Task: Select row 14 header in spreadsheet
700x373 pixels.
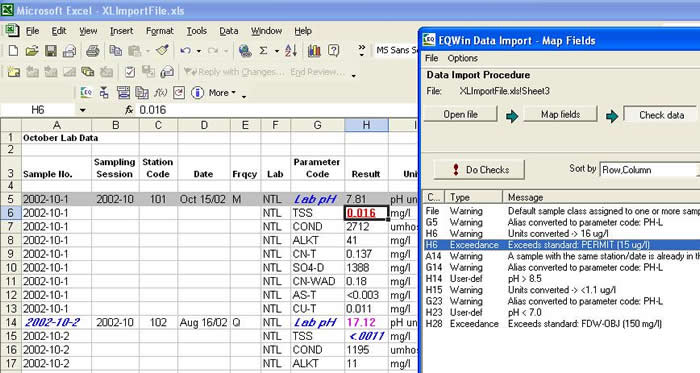Action: tap(11, 322)
